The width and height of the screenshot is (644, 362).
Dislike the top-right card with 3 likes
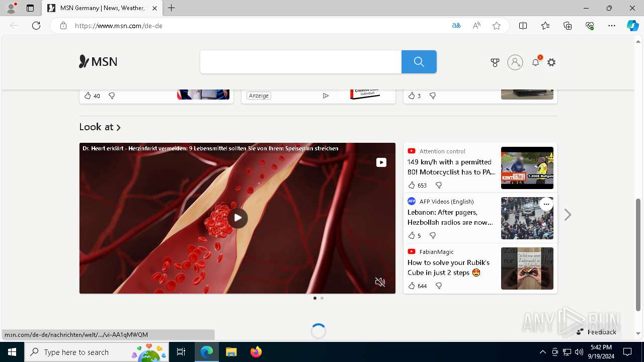(x=432, y=96)
